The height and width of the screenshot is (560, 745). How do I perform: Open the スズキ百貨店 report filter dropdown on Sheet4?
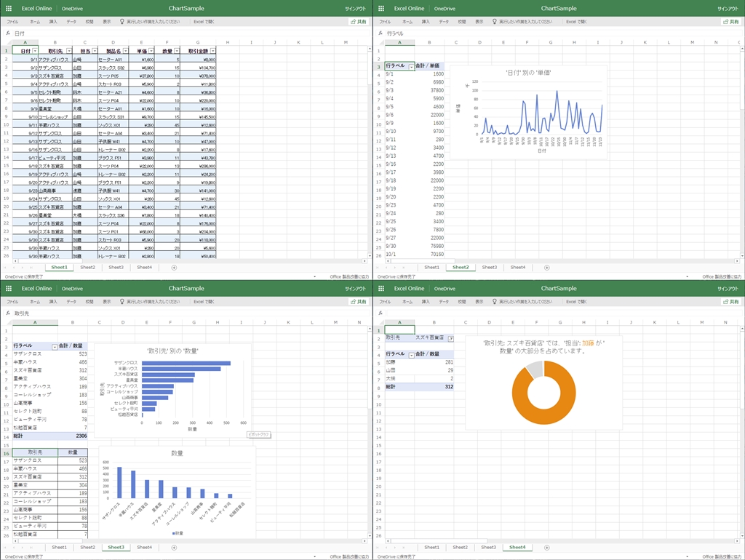(450, 339)
